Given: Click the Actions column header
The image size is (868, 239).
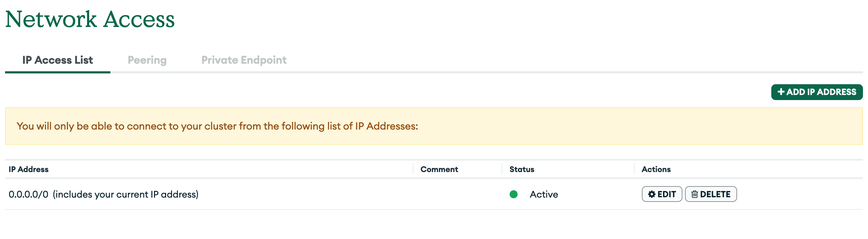Looking at the screenshot, I should (656, 169).
